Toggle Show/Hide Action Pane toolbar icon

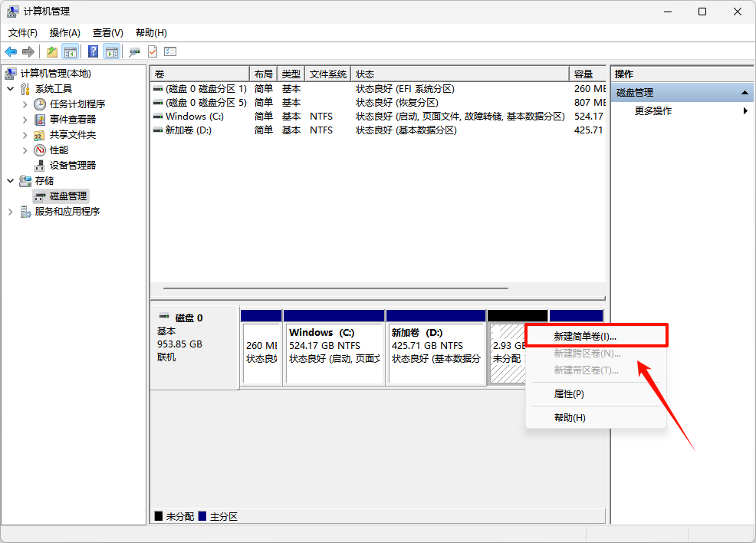click(x=112, y=51)
